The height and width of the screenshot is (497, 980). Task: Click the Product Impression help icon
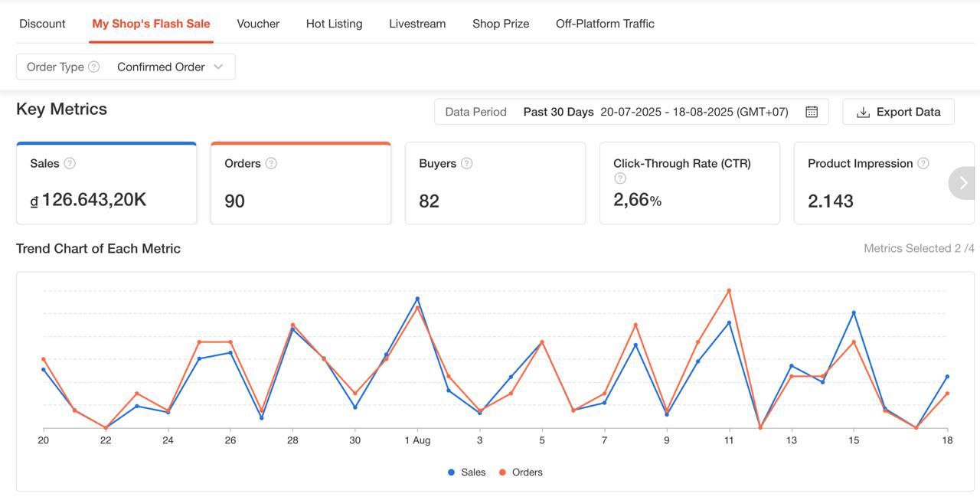923,163
